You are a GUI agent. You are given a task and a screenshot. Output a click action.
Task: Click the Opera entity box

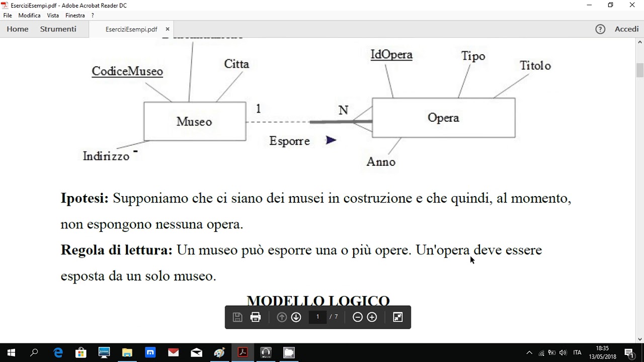point(443,118)
